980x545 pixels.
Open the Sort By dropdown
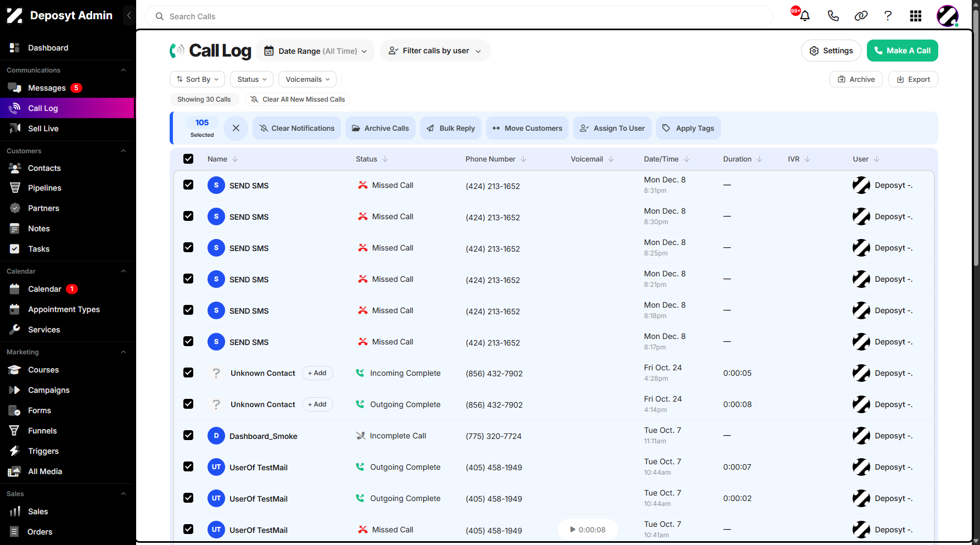coord(198,79)
